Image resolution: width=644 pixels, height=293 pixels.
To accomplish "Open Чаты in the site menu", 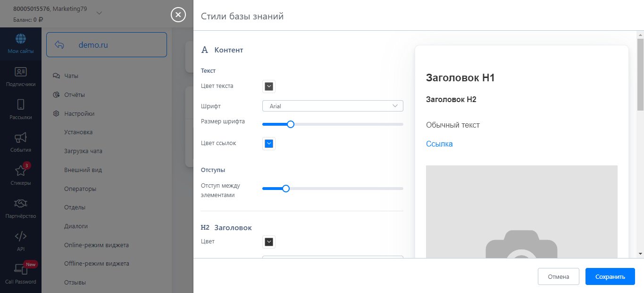I will coord(71,76).
